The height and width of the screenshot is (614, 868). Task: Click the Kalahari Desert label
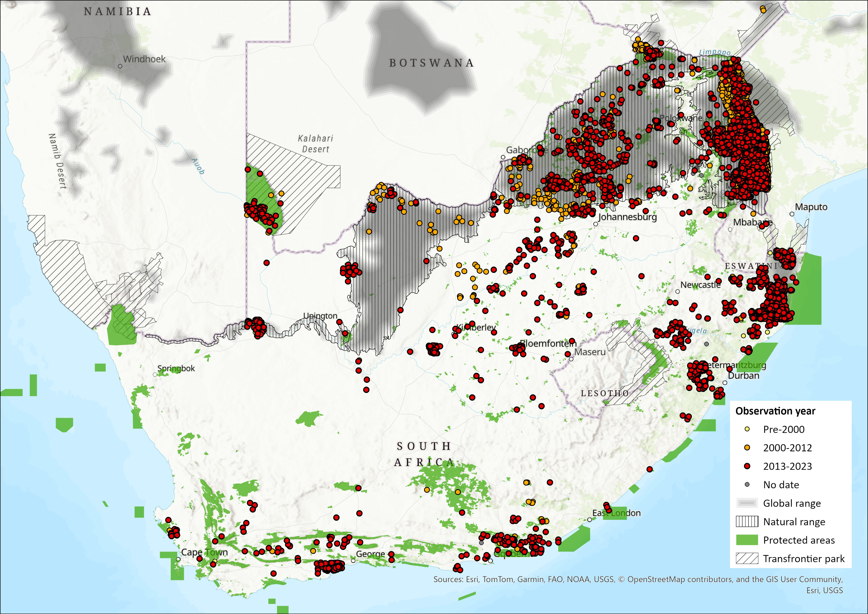(x=315, y=144)
